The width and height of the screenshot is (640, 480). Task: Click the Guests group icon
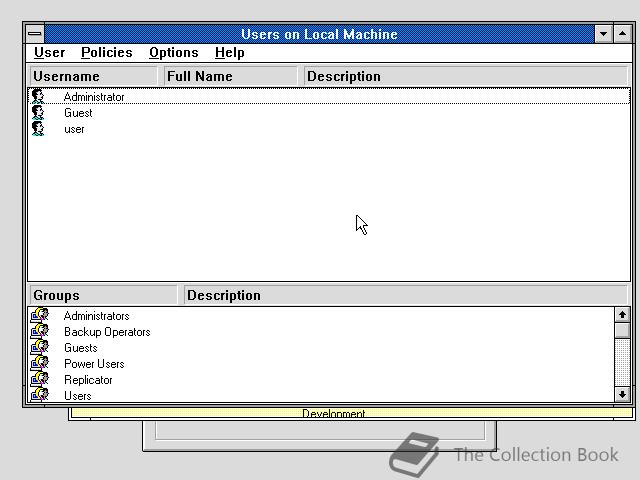coord(40,347)
